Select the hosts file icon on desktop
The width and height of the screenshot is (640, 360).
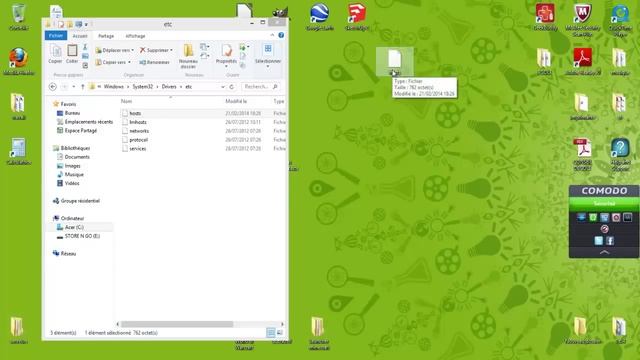(x=395, y=61)
